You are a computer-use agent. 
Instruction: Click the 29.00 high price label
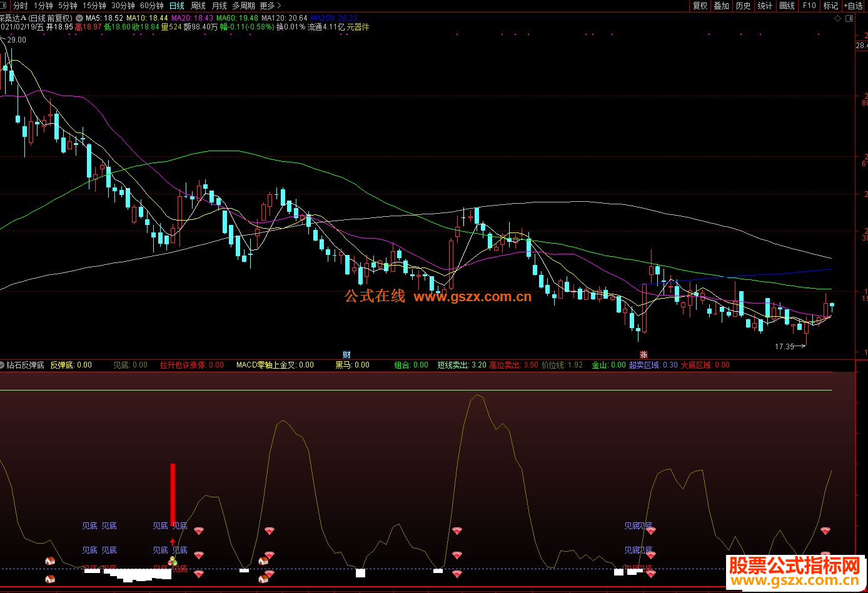pos(16,39)
